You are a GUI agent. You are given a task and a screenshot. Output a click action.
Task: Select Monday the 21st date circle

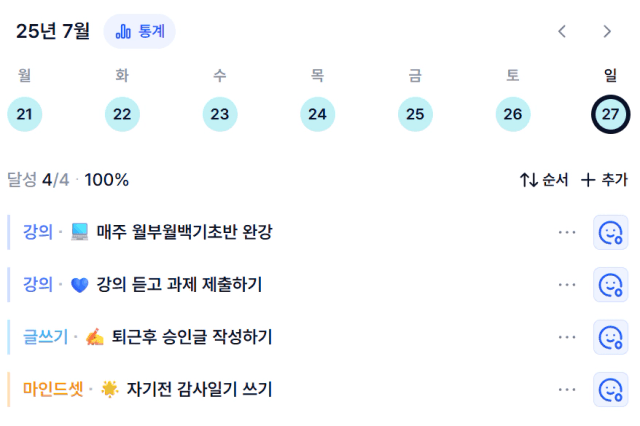24,114
